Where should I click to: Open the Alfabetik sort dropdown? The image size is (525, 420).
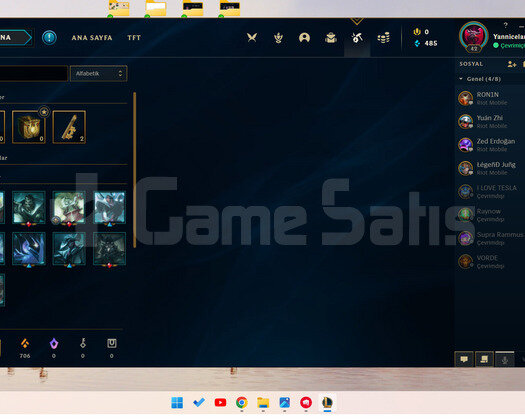[x=98, y=73]
